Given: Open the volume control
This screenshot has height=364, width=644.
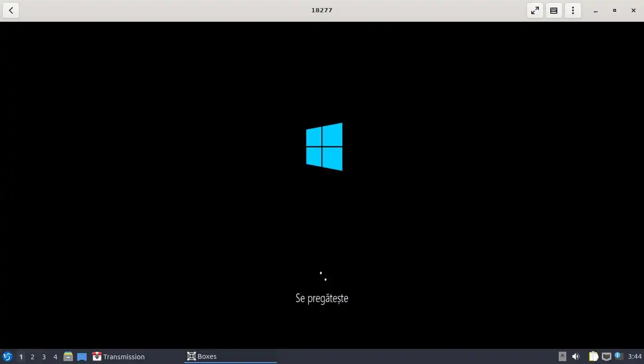Looking at the screenshot, I should pos(576,356).
